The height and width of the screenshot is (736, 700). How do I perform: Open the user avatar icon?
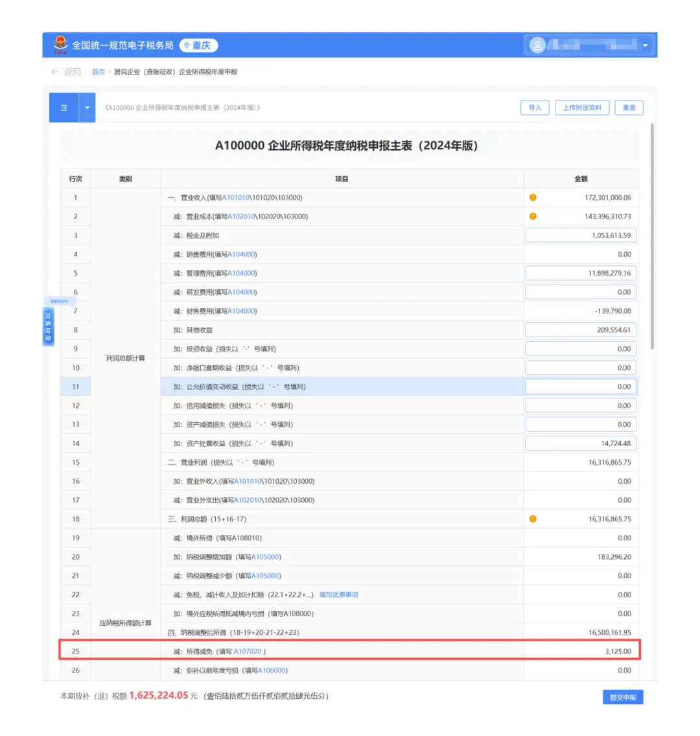tap(537, 45)
